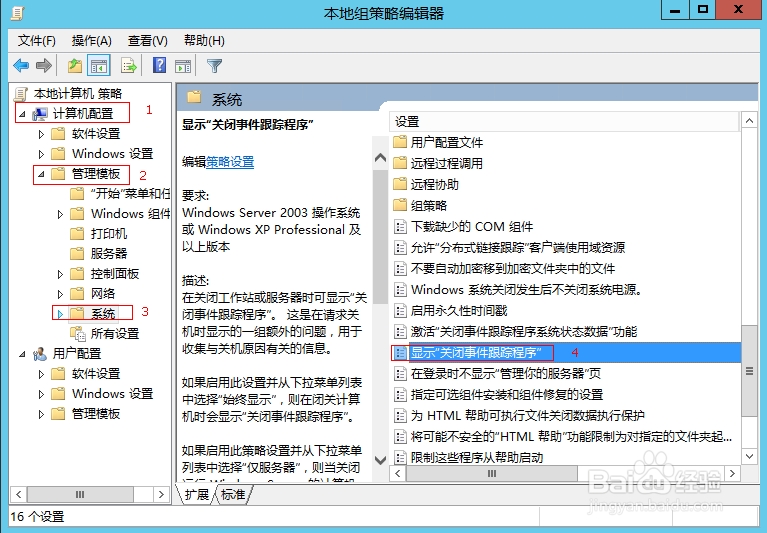Viewport: 767px width, 533px height.
Task: Open the Help question mark icon
Action: click(159, 65)
